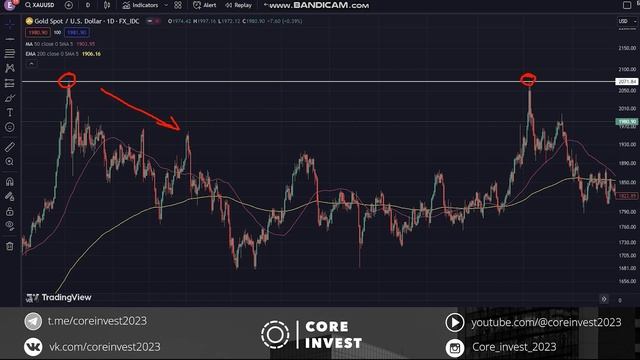The image size is (640, 360).
Task: Click the 2150.00 price axis label
Action: tap(627, 48)
